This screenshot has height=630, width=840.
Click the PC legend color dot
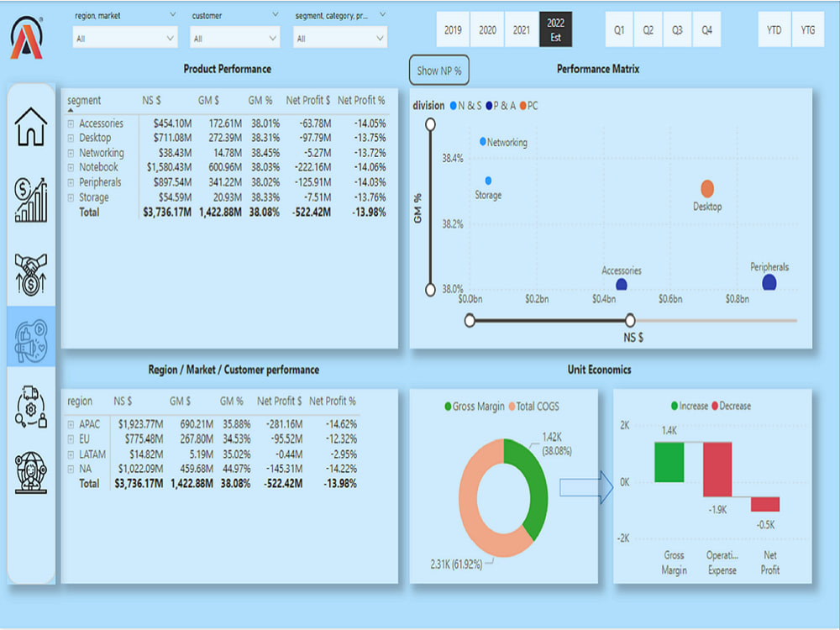click(x=522, y=106)
